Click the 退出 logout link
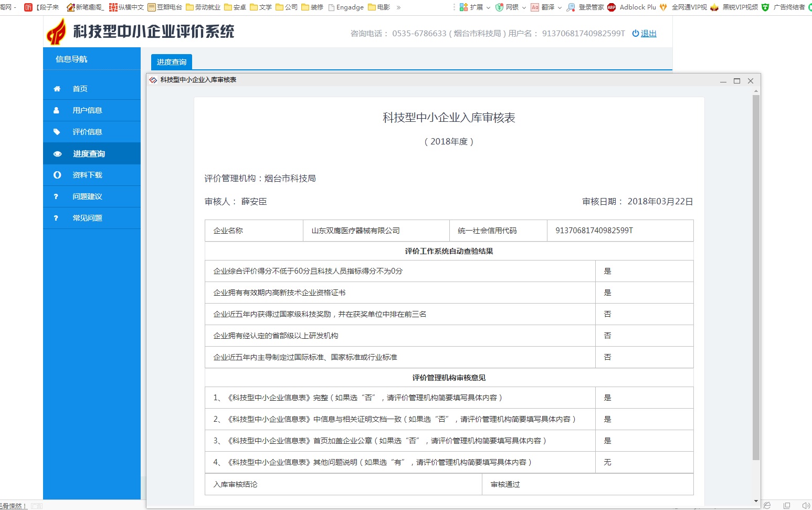 pyautogui.click(x=648, y=33)
